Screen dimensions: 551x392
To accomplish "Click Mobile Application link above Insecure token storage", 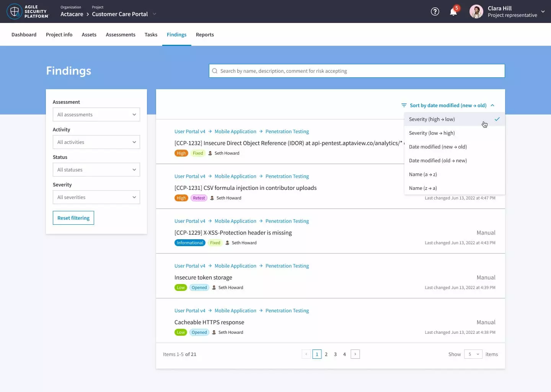I will tap(235, 266).
